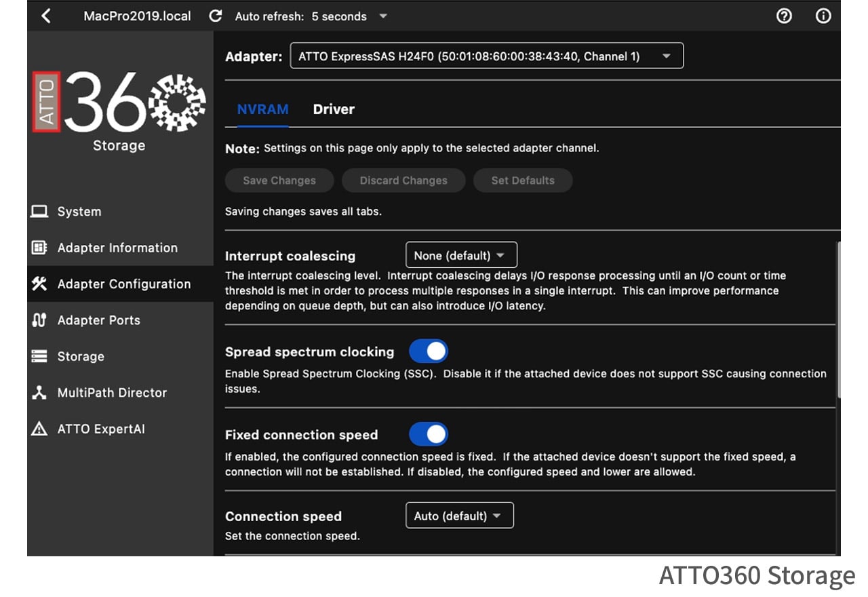The height and width of the screenshot is (597, 868).
Task: Click the 'Adapter:' label
Action: (254, 56)
